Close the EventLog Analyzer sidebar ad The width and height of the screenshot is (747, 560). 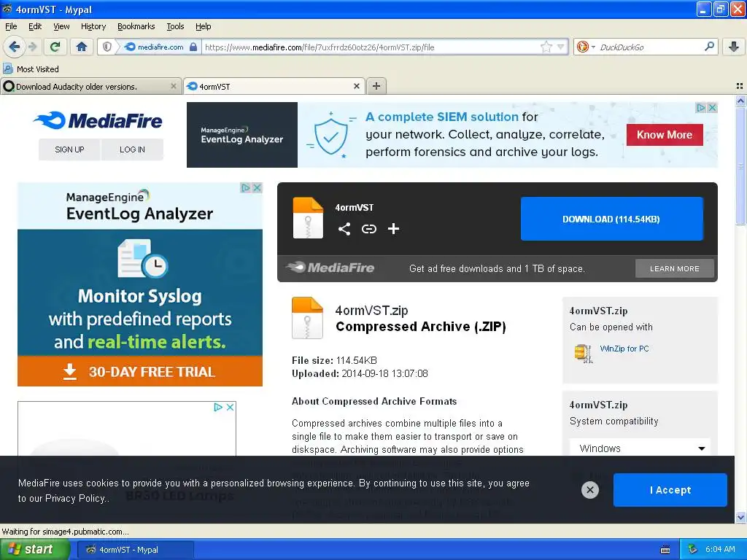click(258, 187)
